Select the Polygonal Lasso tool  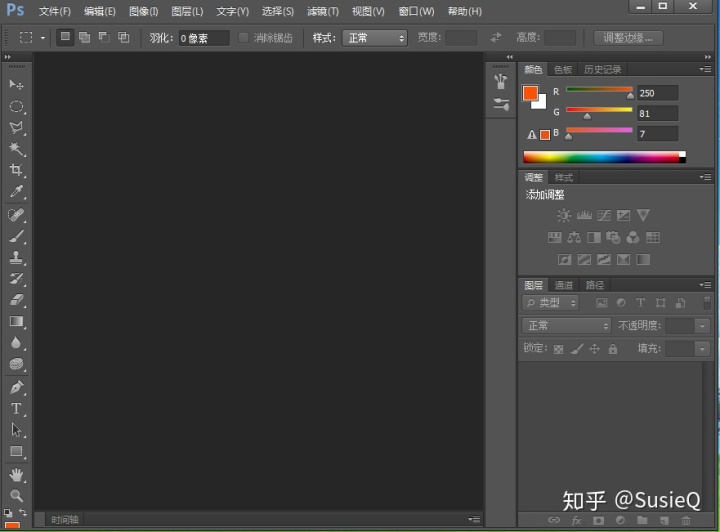16,128
